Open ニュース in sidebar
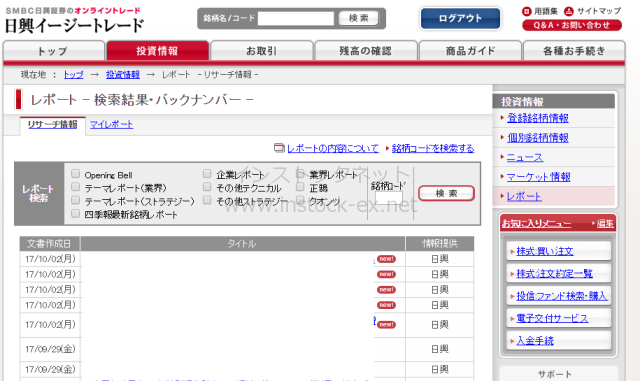The height and width of the screenshot is (381, 640). tap(525, 157)
